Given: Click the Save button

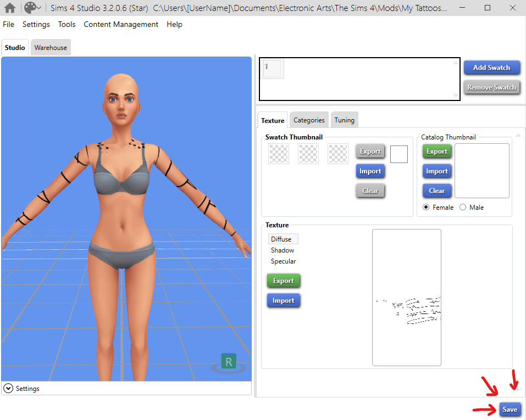Looking at the screenshot, I should point(510,410).
